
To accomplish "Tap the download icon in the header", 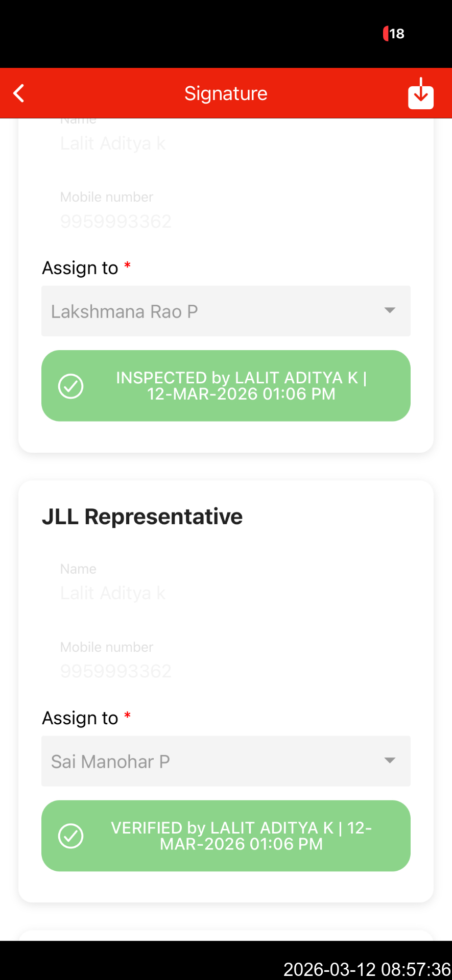I will 420,93.
